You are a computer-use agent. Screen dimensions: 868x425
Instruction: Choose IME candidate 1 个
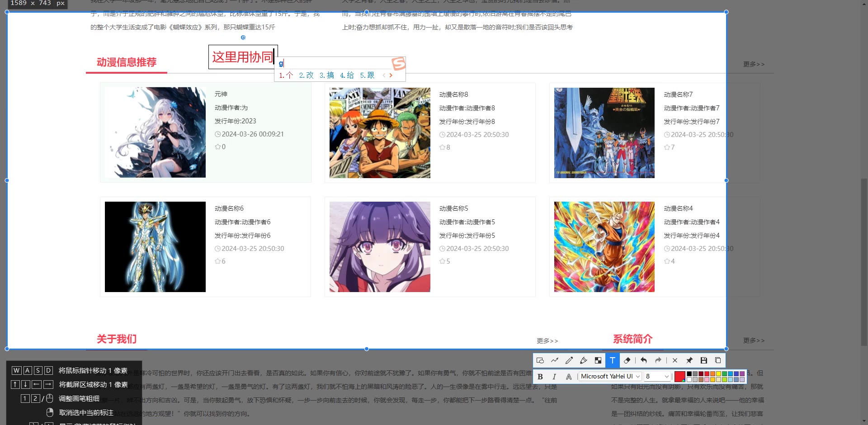coord(286,75)
